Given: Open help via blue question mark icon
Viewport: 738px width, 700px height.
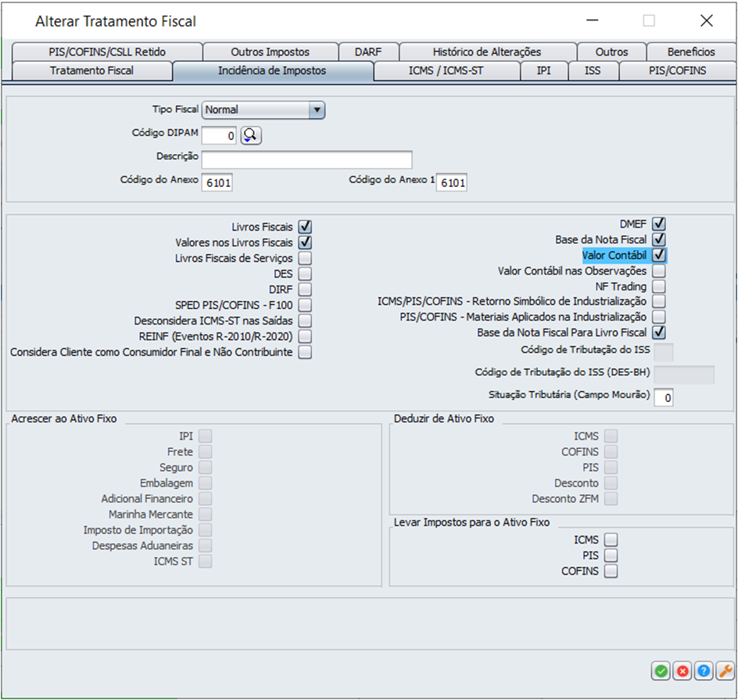Looking at the screenshot, I should (704, 671).
